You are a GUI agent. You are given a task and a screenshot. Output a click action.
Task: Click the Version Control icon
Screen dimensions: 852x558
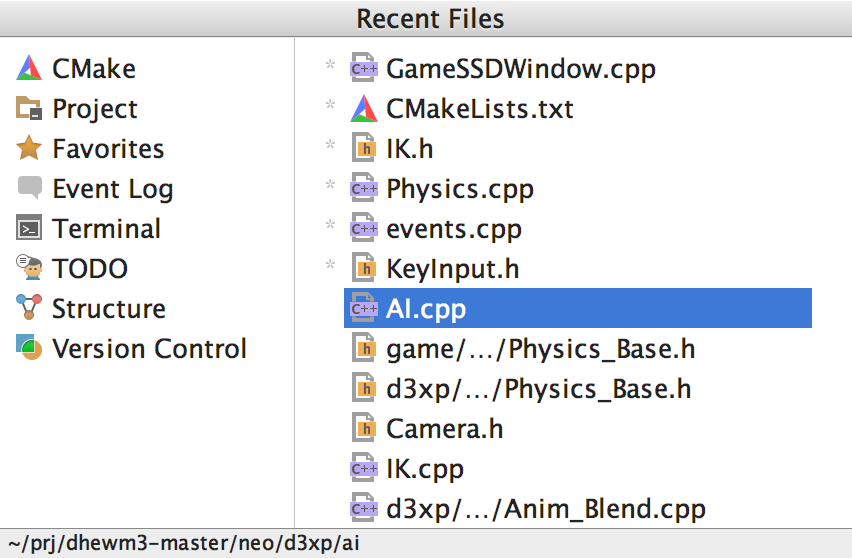click(x=29, y=348)
